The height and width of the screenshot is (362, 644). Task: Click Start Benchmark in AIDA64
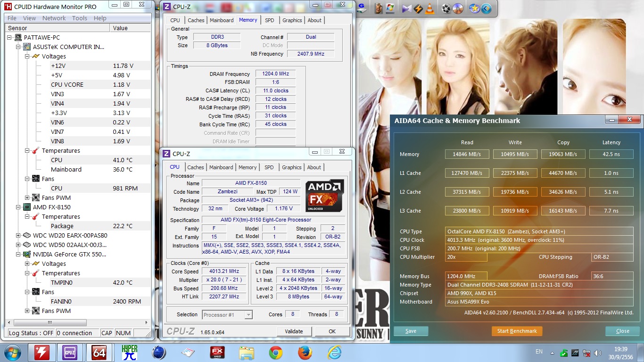517,331
